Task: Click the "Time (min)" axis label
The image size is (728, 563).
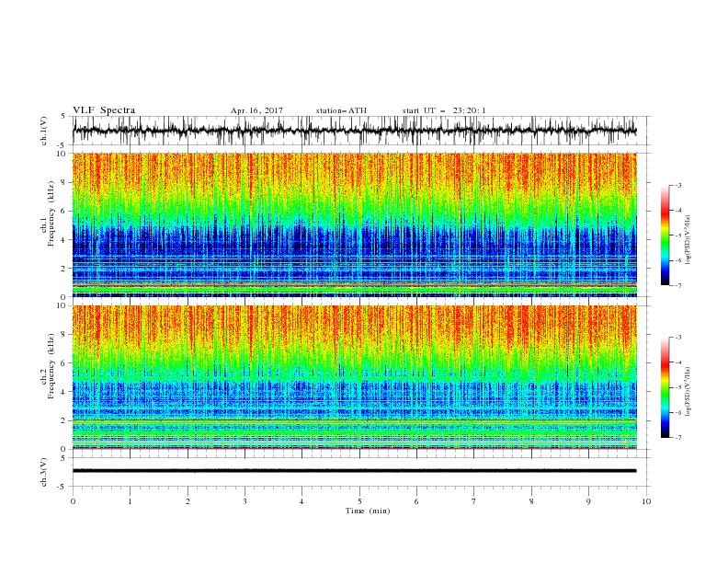Action: click(x=368, y=511)
